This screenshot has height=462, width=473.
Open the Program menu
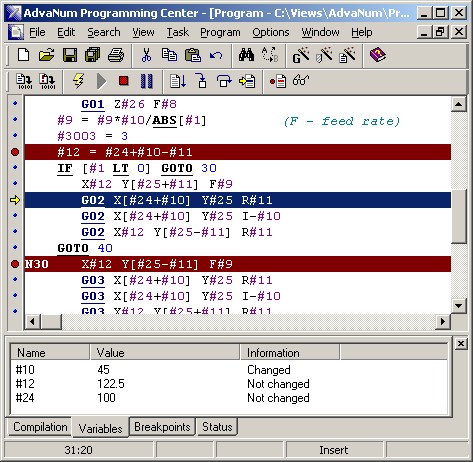tap(220, 32)
